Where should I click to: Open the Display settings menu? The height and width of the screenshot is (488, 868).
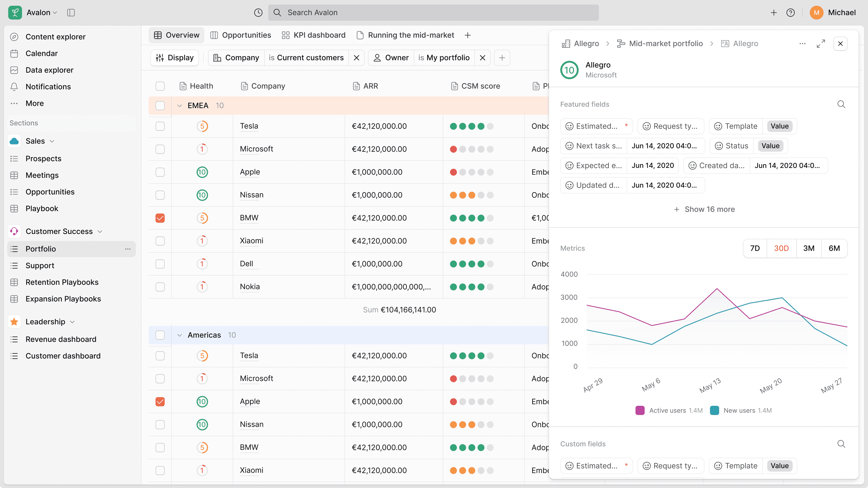(x=175, y=58)
